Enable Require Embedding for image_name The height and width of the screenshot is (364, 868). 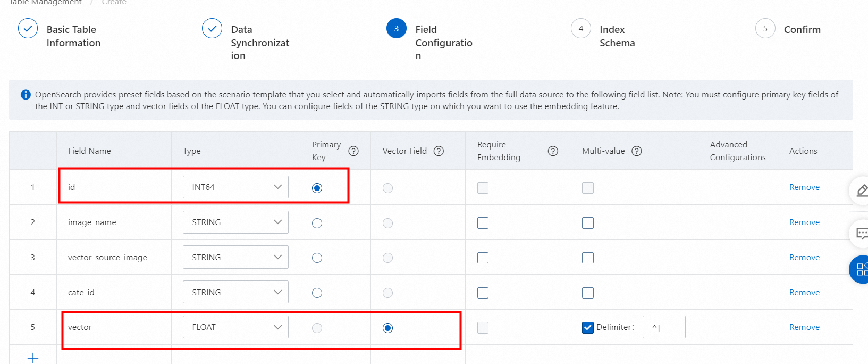483,223
